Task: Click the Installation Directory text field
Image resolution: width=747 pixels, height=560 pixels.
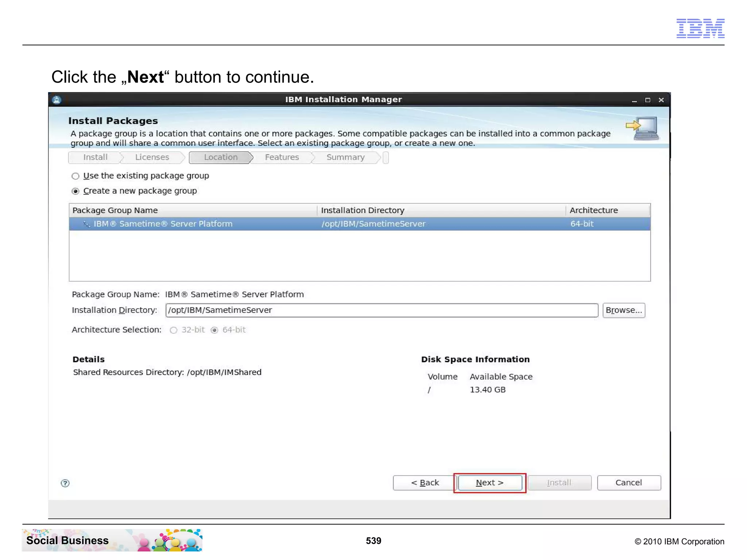Action: 382,310
